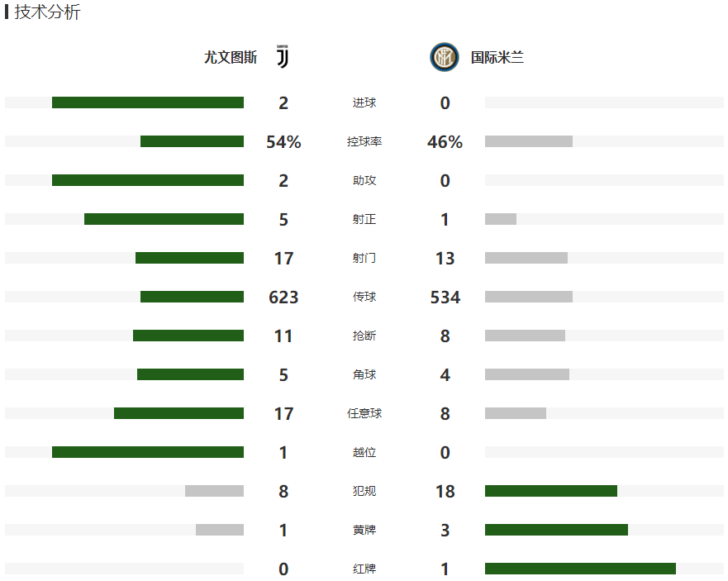Click the Juventus club logo icon
The height and width of the screenshot is (581, 728).
pos(283,57)
